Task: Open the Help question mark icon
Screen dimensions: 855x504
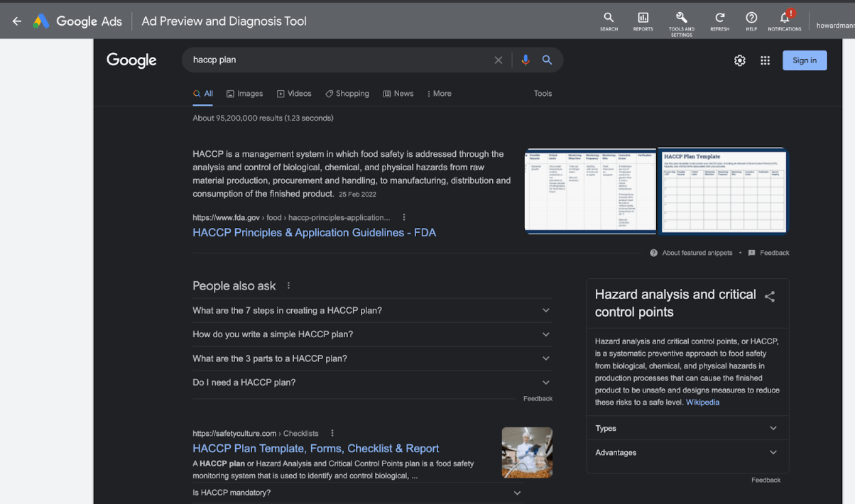Action: (x=751, y=21)
